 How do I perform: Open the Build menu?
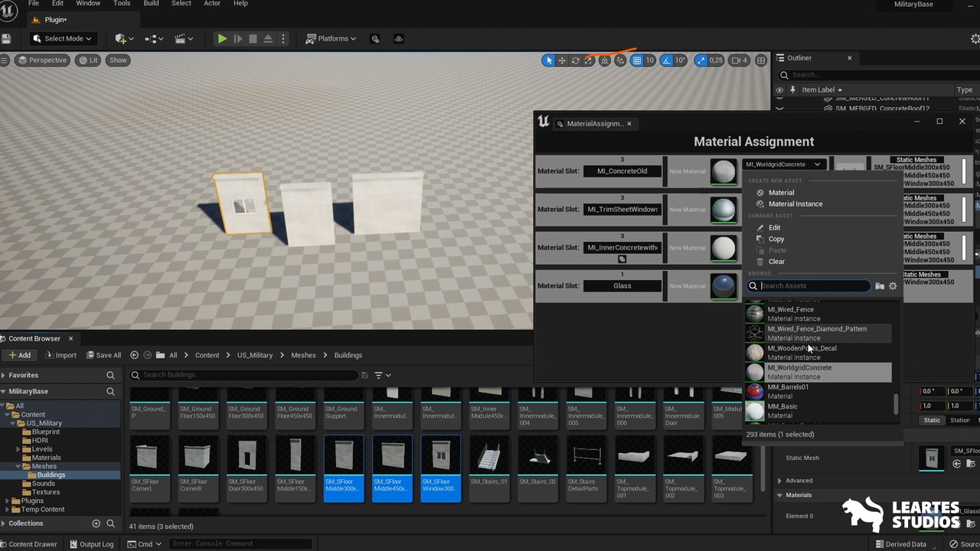[151, 3]
